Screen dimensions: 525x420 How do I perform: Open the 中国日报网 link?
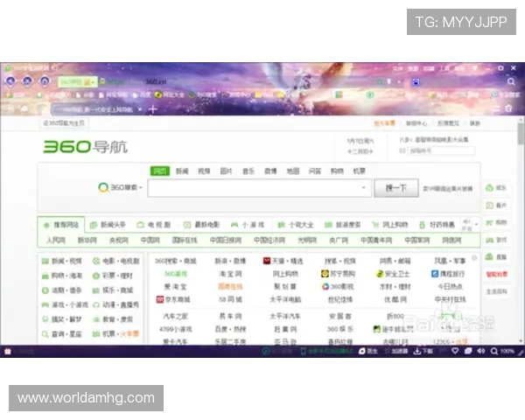tap(226, 240)
